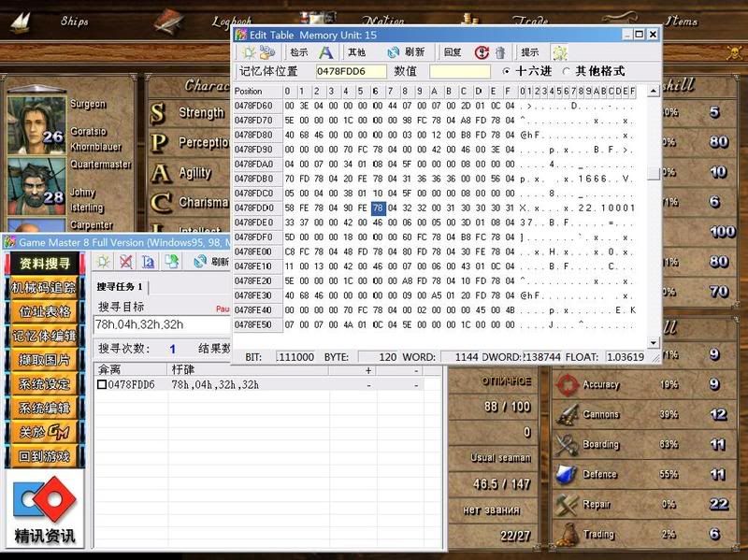The height and width of the screenshot is (560, 748).
Task: Click the Boarding skill crossed swords icon
Action: 568,445
